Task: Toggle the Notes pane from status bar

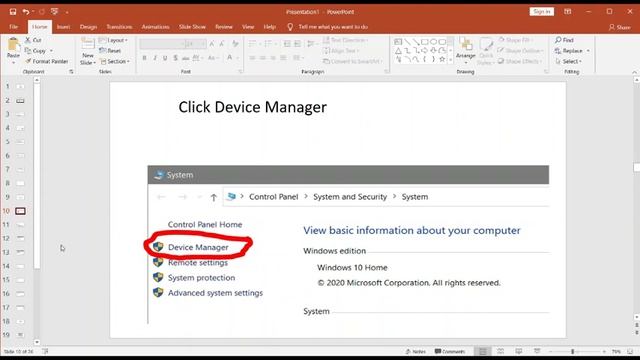Action: pyautogui.click(x=416, y=351)
